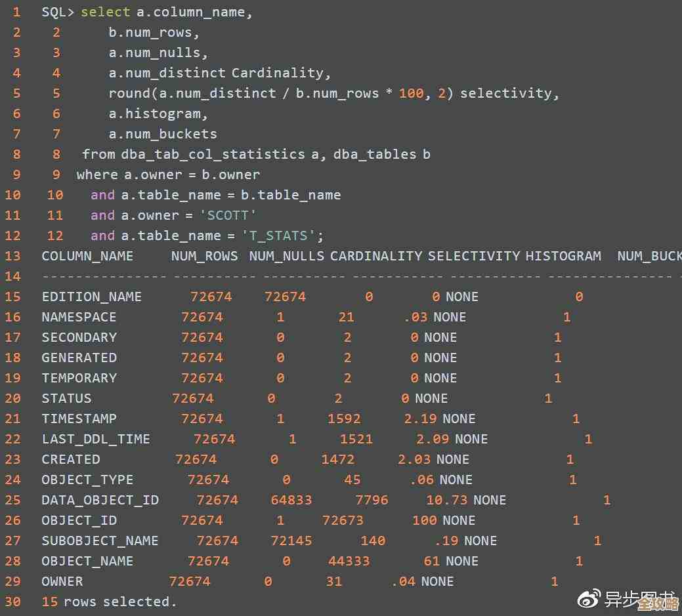Click the select keyword after SQL prompt
The image size is (682, 616).
pos(106,12)
